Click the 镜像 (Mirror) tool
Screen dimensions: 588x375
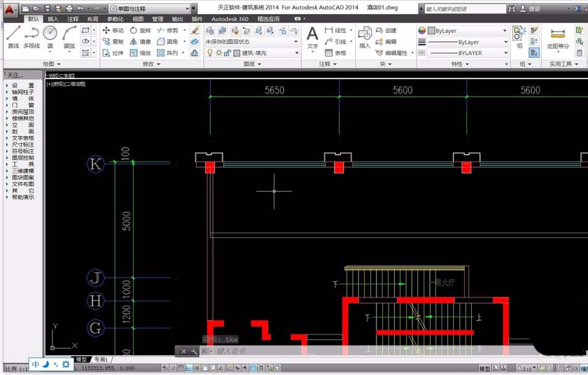[139, 42]
